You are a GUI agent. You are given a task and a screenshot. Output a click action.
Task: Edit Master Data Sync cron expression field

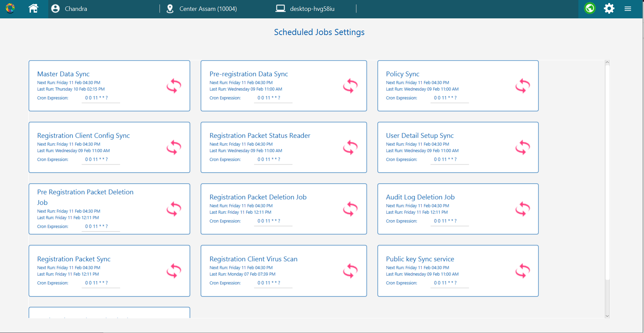[x=101, y=98]
